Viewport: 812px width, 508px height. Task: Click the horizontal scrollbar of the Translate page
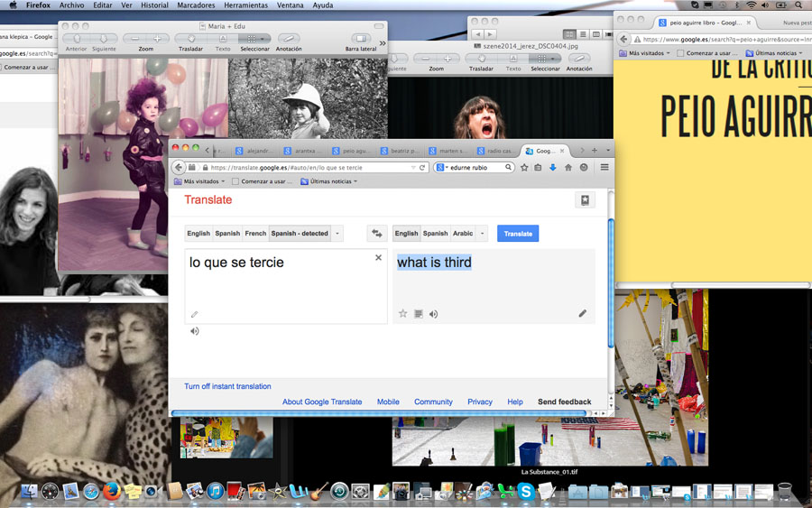tap(379, 413)
